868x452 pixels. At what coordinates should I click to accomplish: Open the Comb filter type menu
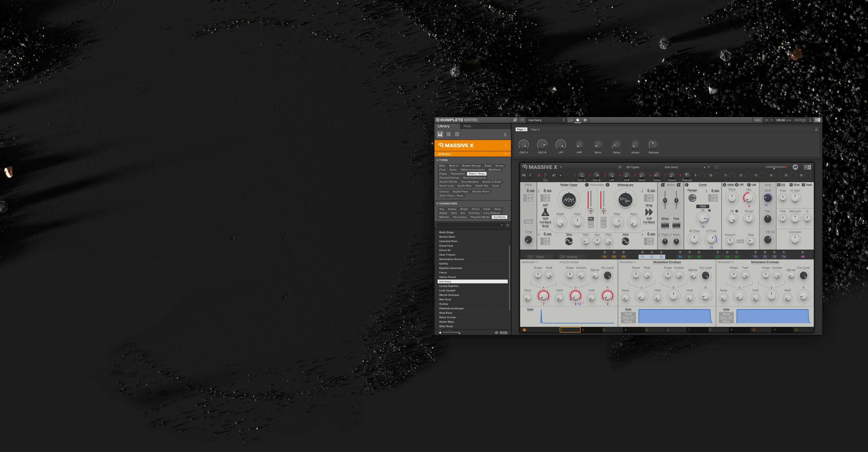(703, 185)
